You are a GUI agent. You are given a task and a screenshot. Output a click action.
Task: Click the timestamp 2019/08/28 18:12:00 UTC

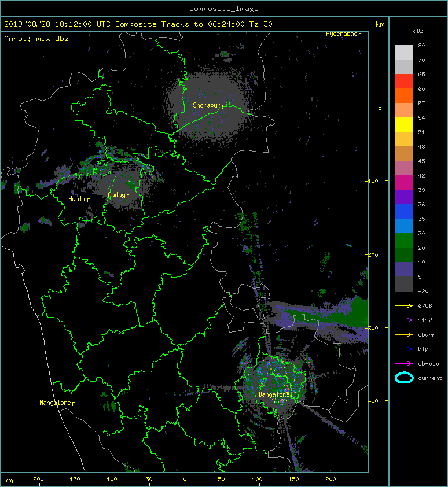pos(57,24)
